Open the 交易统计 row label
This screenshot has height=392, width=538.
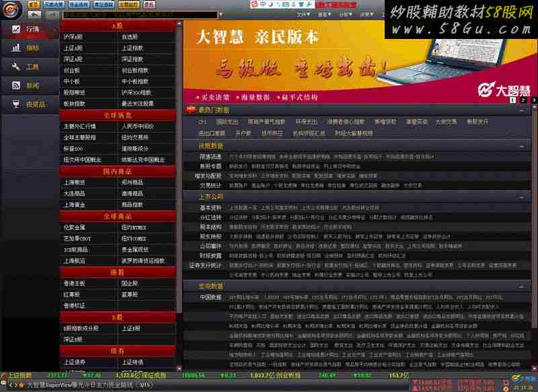point(210,186)
